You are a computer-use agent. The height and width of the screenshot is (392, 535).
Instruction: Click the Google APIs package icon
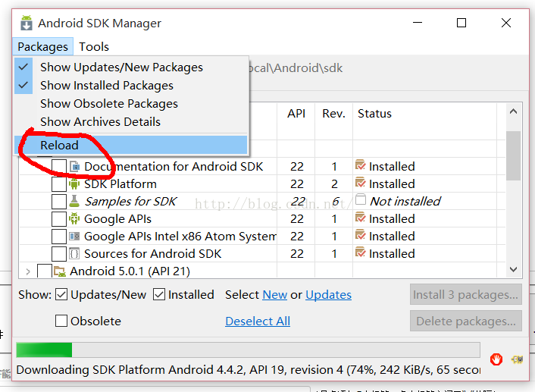74,219
